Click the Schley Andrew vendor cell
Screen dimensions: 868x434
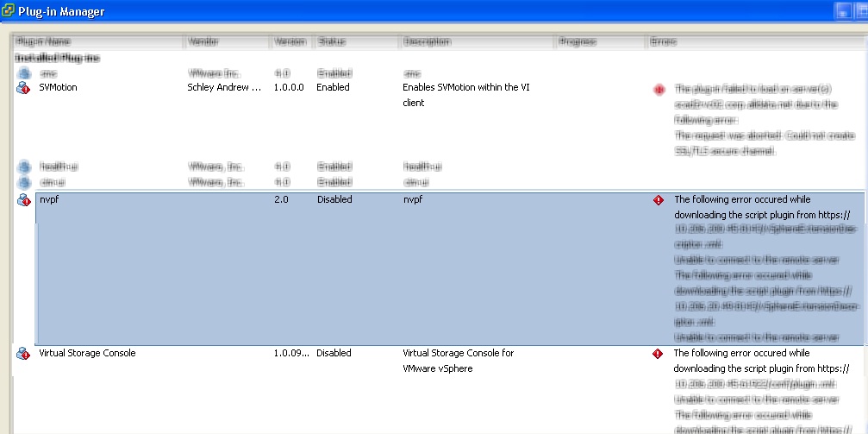[223, 88]
